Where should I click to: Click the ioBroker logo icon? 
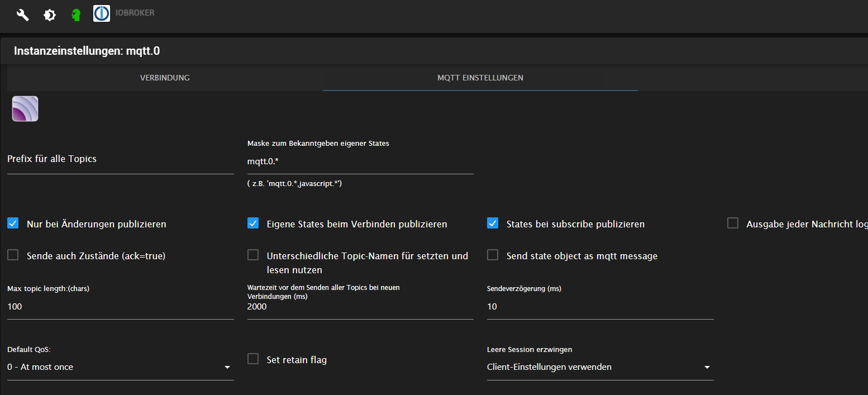[x=102, y=13]
